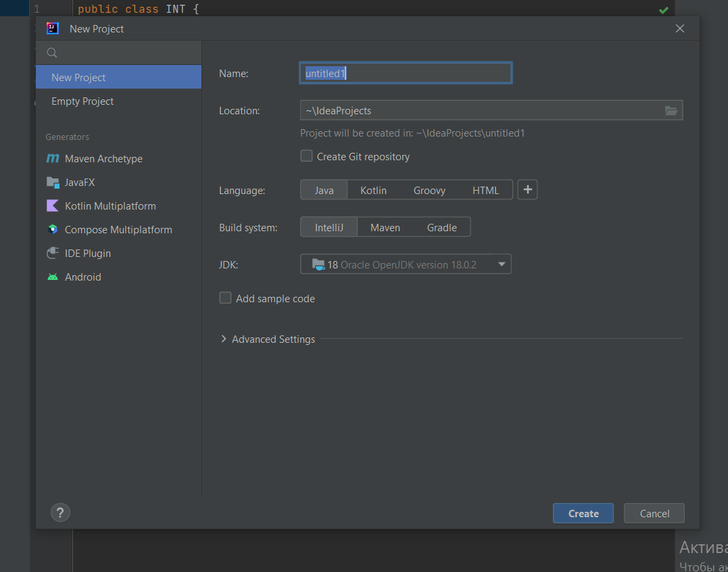Set build system to IntelliJ
This screenshot has height=572, width=728.
click(329, 227)
